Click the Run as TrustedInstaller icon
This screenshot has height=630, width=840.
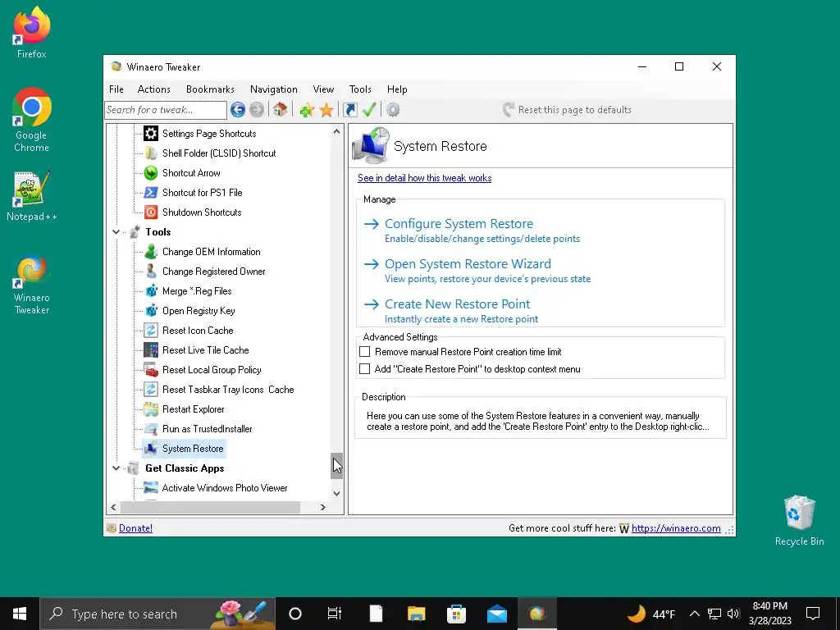click(151, 428)
